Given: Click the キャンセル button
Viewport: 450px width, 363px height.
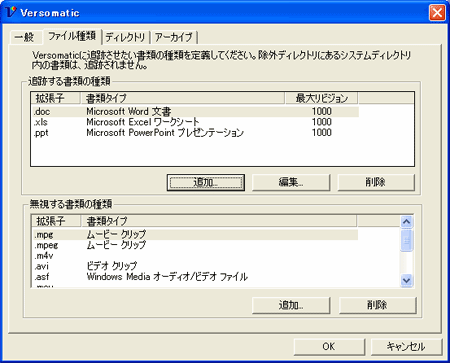Looking at the screenshot, I should point(406,347).
